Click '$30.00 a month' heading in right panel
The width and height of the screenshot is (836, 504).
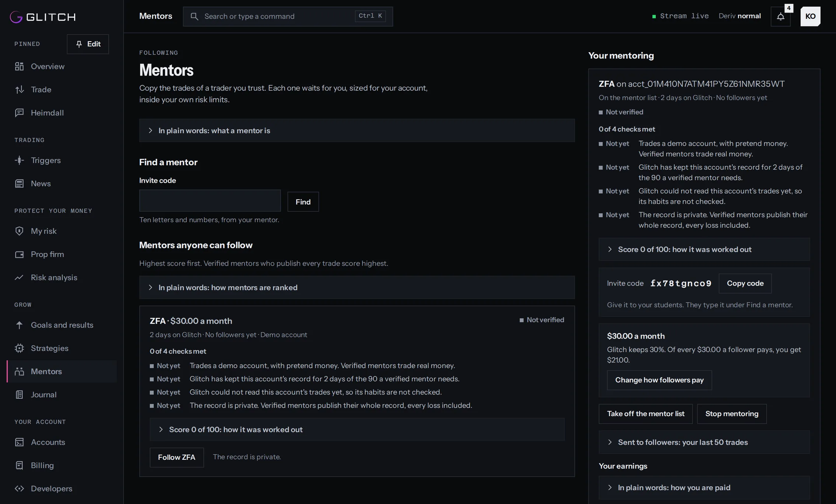[636, 336]
